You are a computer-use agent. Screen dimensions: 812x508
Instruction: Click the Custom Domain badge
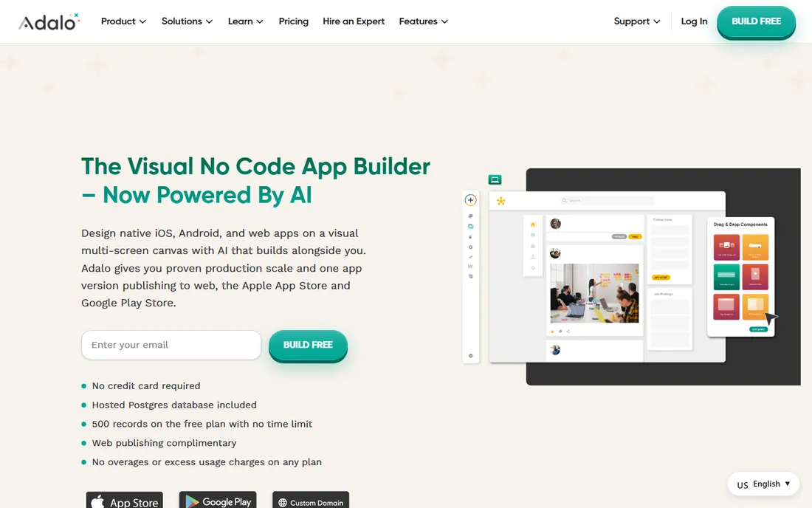311,501
